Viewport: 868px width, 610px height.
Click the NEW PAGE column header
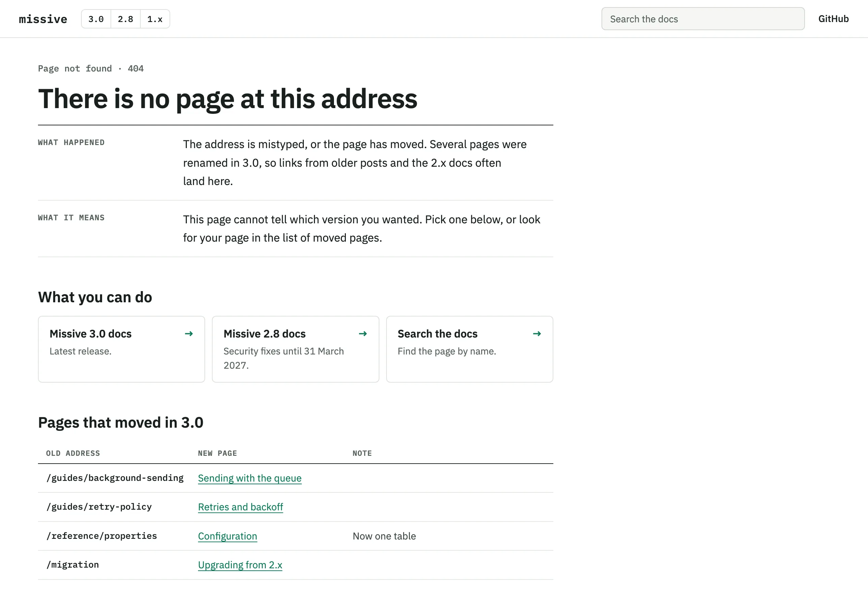[217, 453]
